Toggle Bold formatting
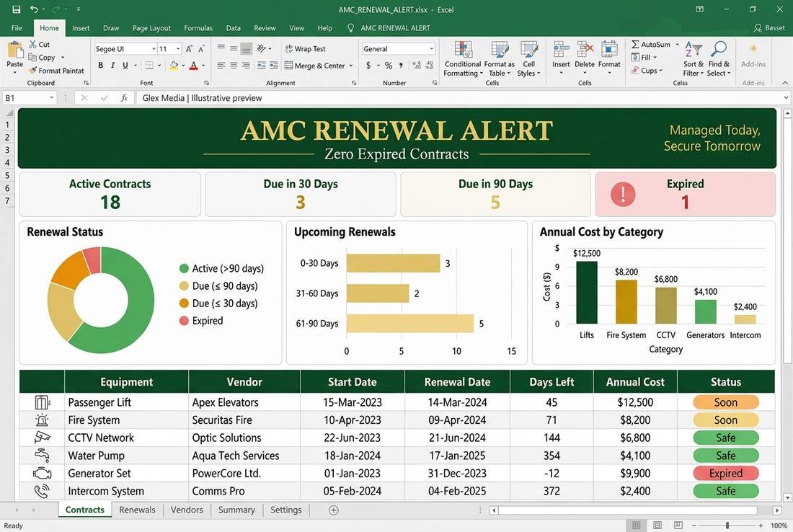The height and width of the screenshot is (532, 793). (101, 65)
